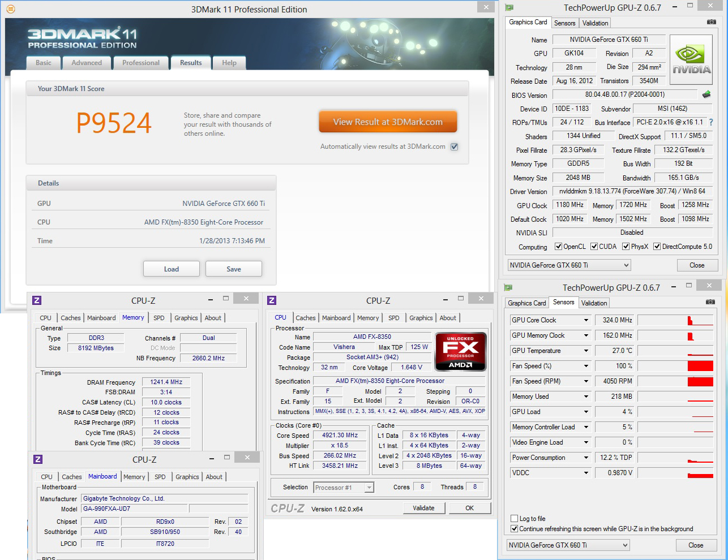Click the orange 3DMark 11 title bar icon
Image resolution: width=728 pixels, height=560 pixels.
pos(10,9)
